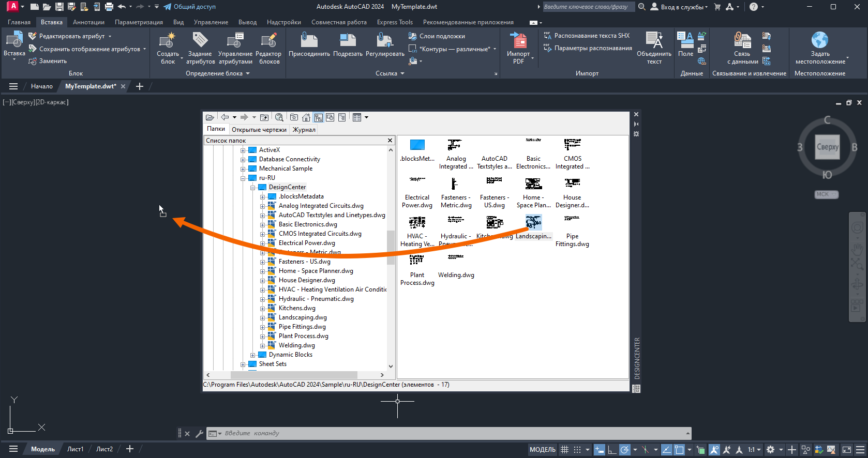The image size is (868, 458).
Task: Click the Replace block (Заменить) button
Action: (48, 61)
